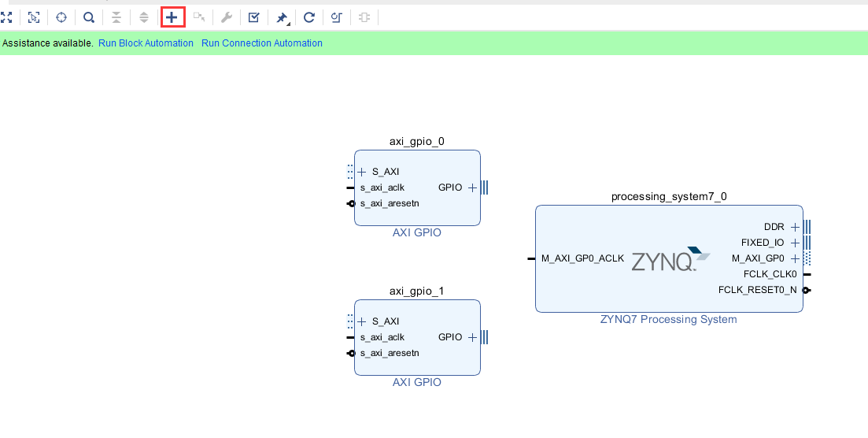Click GPIO label on axi_gpio_0
The width and height of the screenshot is (868, 438).
(x=450, y=188)
